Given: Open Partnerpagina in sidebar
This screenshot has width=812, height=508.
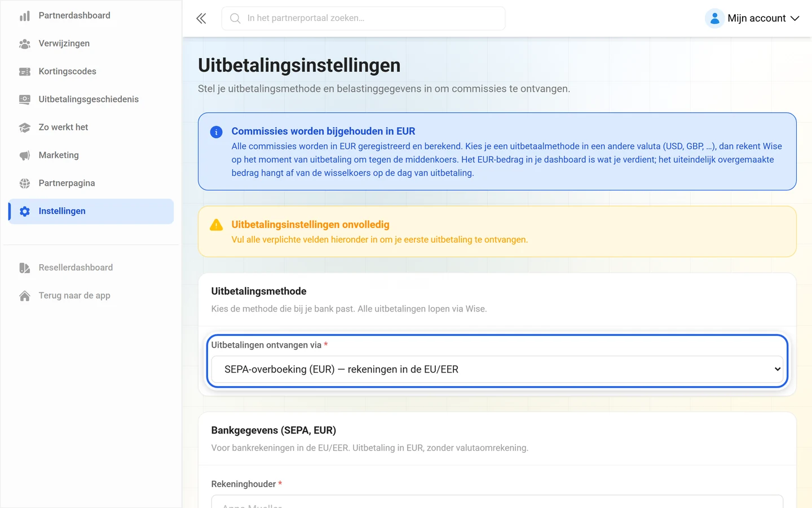Looking at the screenshot, I should click(x=91, y=183).
